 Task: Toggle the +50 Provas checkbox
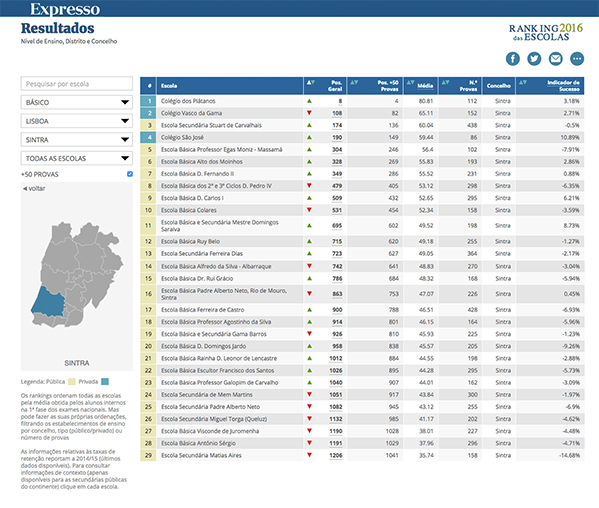(130, 174)
